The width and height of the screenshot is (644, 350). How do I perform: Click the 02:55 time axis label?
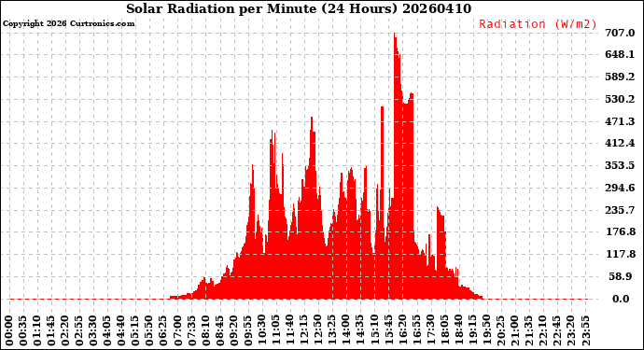pos(79,331)
